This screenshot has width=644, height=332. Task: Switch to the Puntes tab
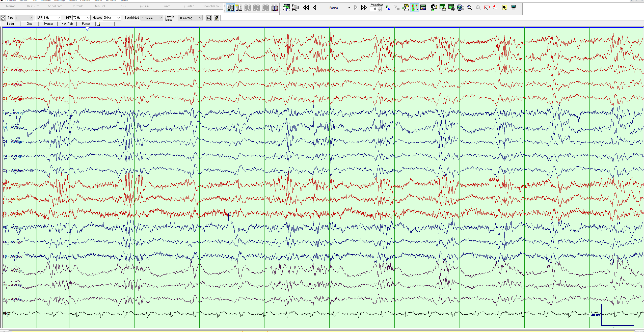point(86,24)
